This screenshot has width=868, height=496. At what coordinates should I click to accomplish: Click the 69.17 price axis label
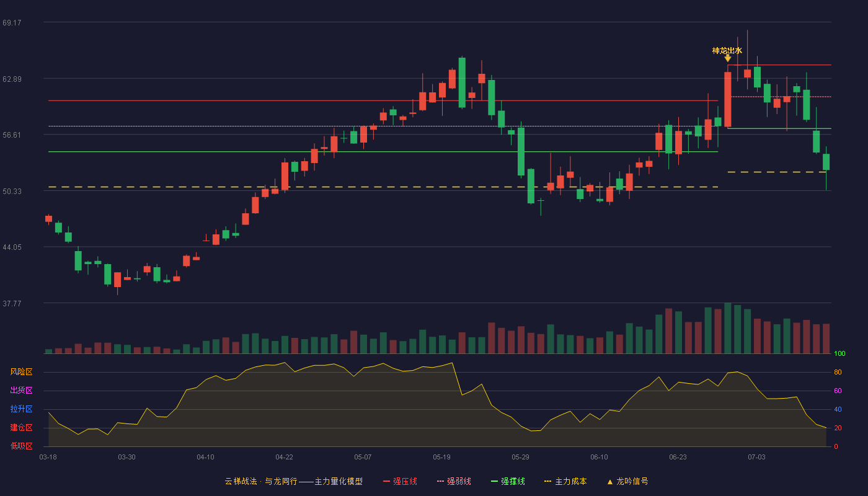click(12, 22)
